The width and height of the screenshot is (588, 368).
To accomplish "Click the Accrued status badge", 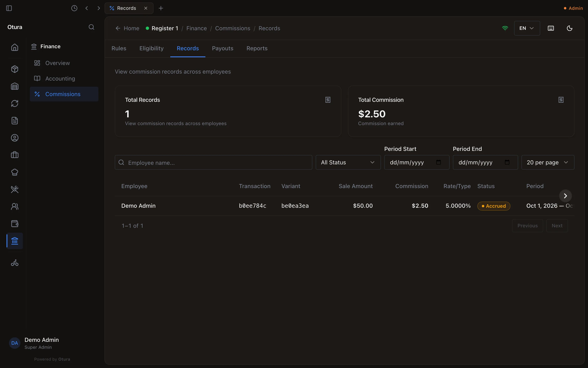I will point(493,206).
